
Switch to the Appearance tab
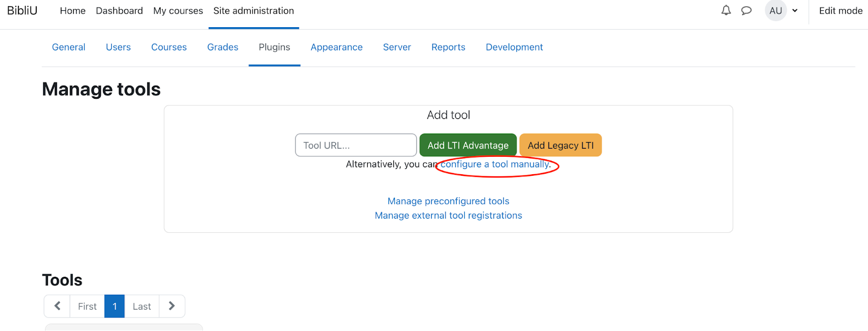tap(336, 47)
